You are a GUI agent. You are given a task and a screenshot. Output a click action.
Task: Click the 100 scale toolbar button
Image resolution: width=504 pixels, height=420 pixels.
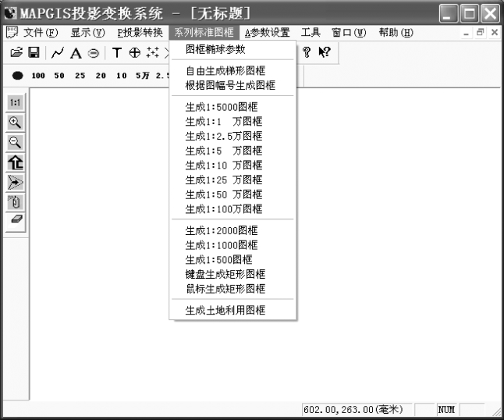38,76
